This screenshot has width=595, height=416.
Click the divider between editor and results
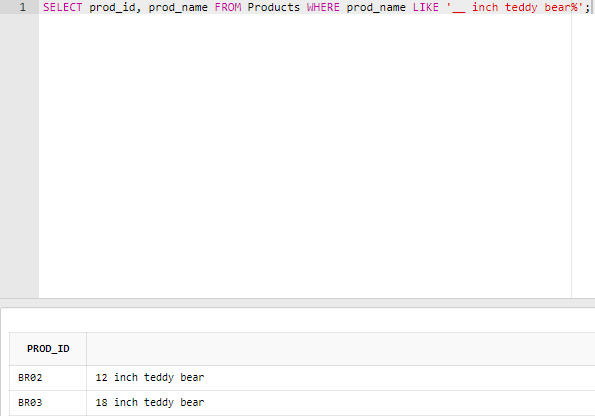(x=298, y=303)
